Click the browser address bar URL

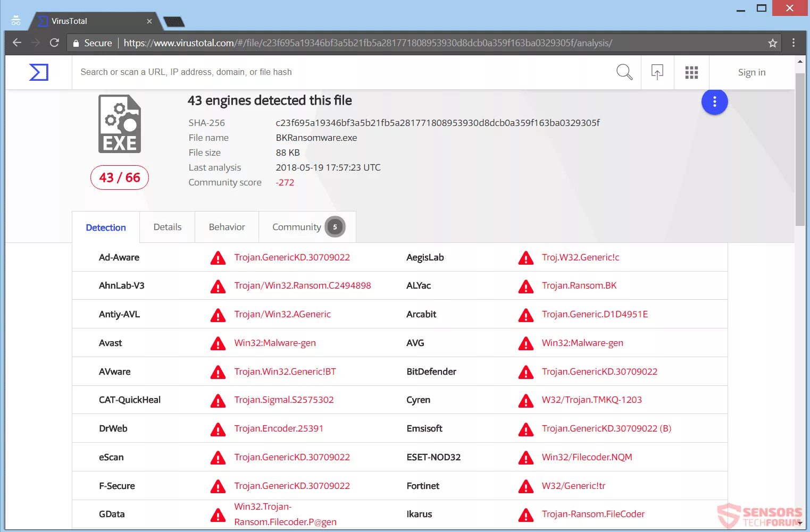[368, 43]
